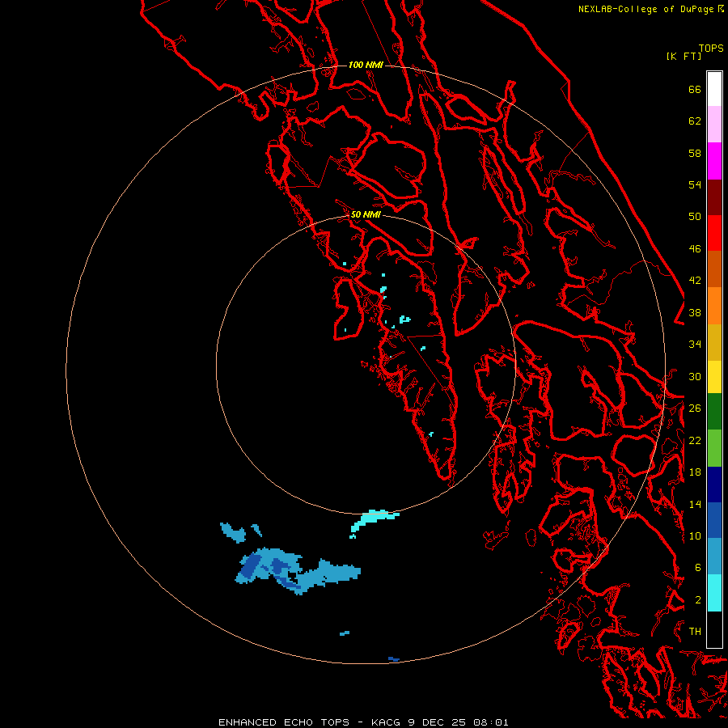Click the K FT units label
Viewport: 728px width, 728px height.
click(684, 57)
